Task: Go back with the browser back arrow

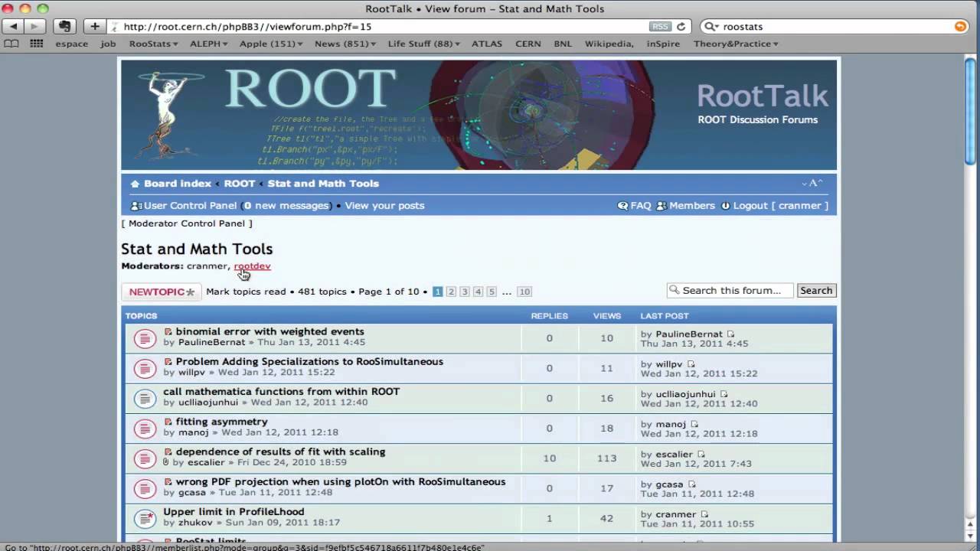Action: [13, 26]
